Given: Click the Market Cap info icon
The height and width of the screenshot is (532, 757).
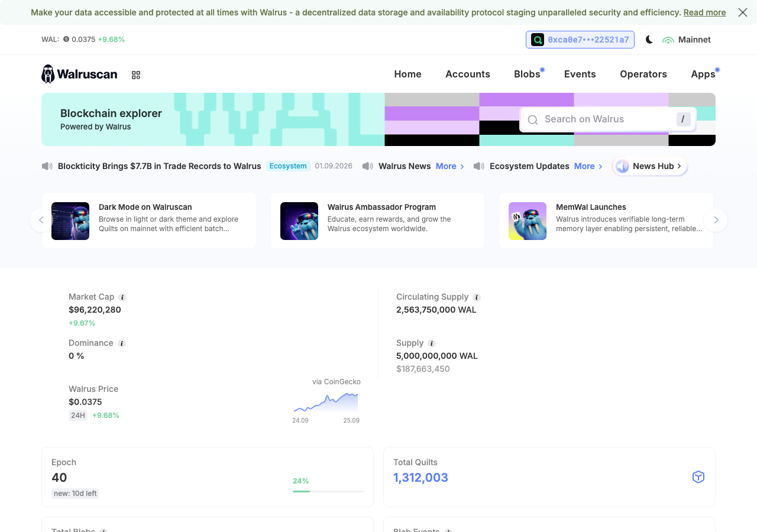Looking at the screenshot, I should click(122, 297).
